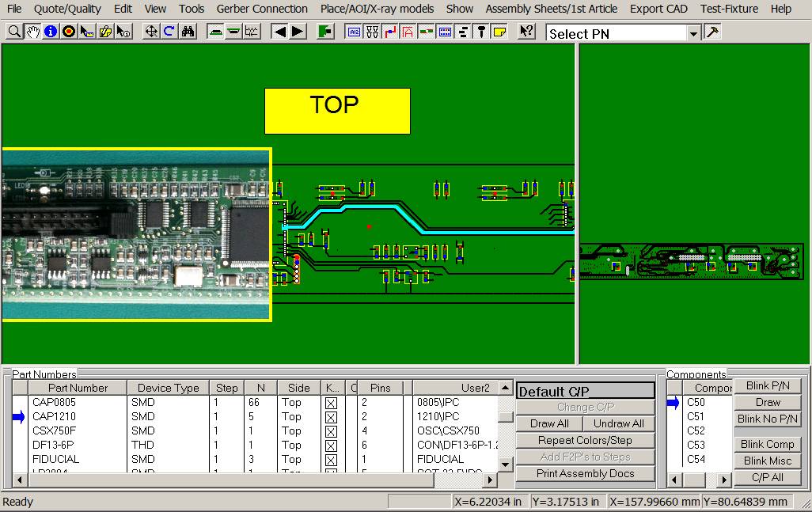
Task: Click the Blink P/N button
Action: [x=768, y=385]
